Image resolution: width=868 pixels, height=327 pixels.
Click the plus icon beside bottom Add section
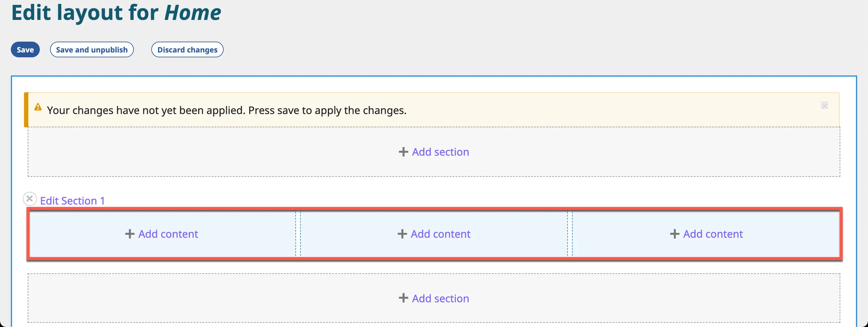coord(403,298)
